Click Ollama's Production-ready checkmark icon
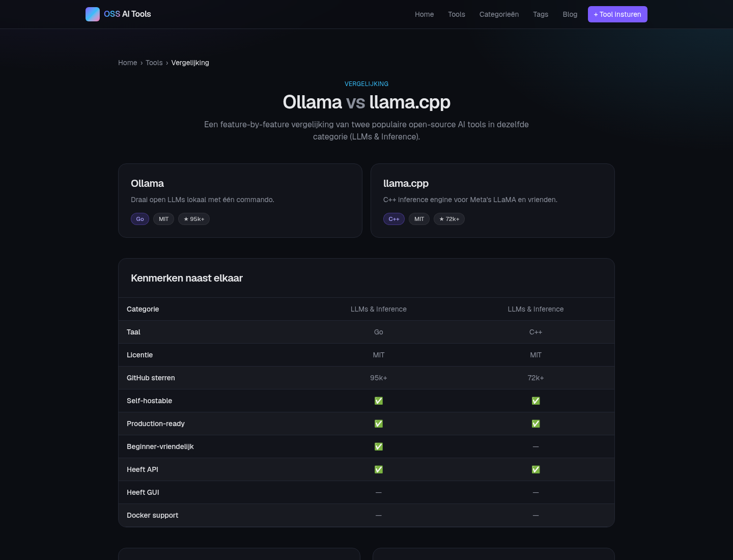Screen dimensions: 733x560 pyautogui.click(x=379, y=424)
